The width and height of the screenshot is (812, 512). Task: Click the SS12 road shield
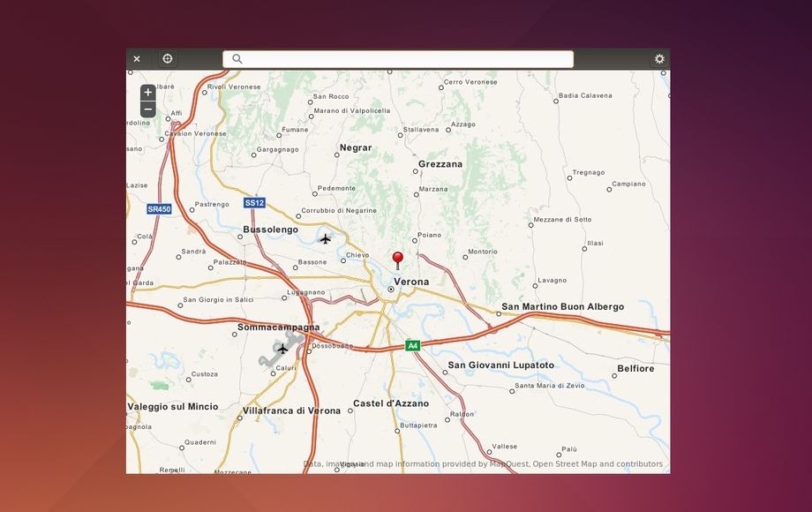[x=254, y=203]
